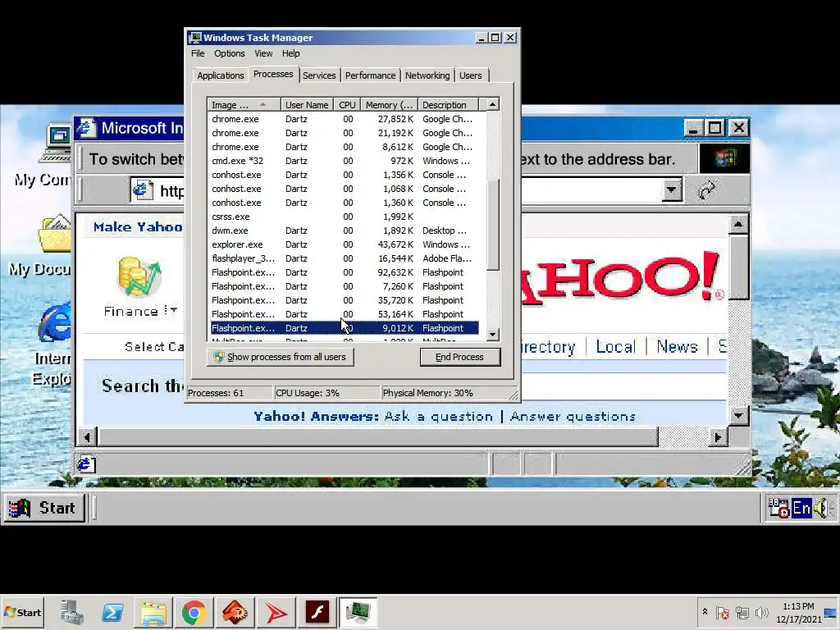Open Windows Explorer from host taskbar
Screen dimensions: 840x630
[153, 612]
